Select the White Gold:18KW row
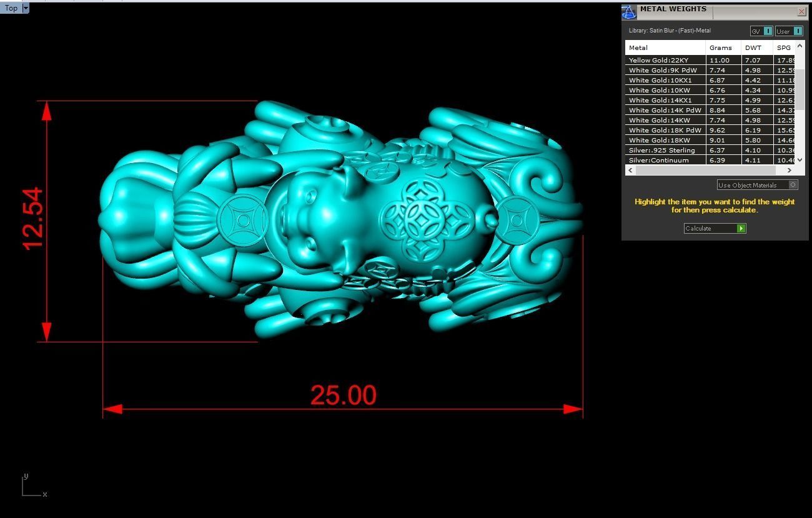 coord(710,140)
